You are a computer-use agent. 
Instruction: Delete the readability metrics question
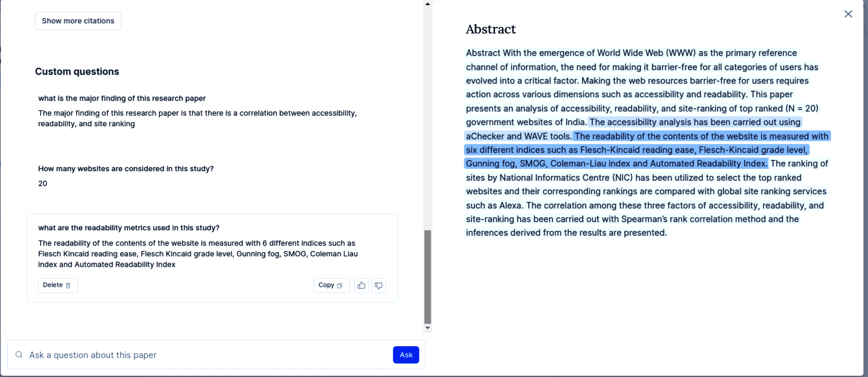pyautogui.click(x=58, y=285)
